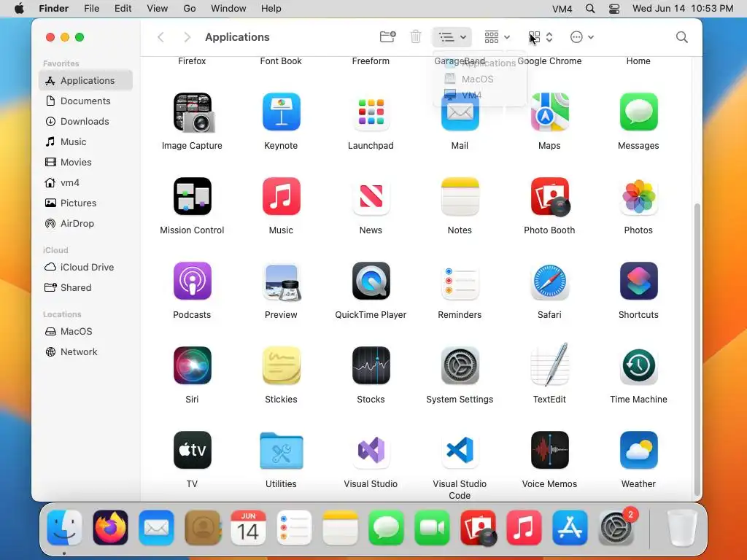Select Movies in the sidebar
This screenshot has width=747, height=560.
click(x=86, y=163)
